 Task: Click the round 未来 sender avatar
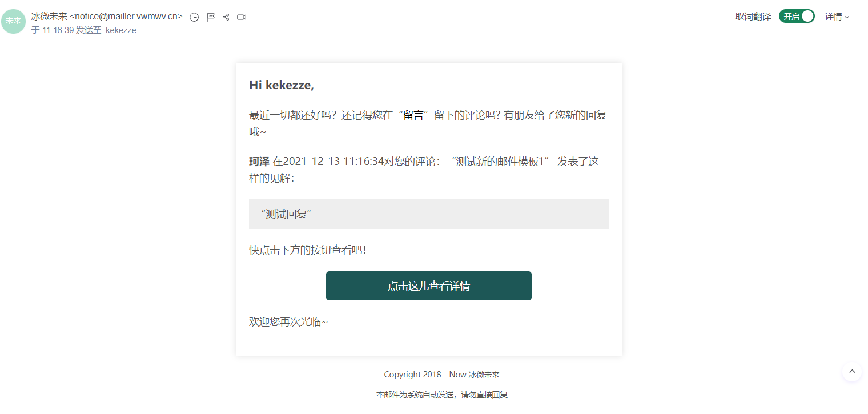coord(13,21)
